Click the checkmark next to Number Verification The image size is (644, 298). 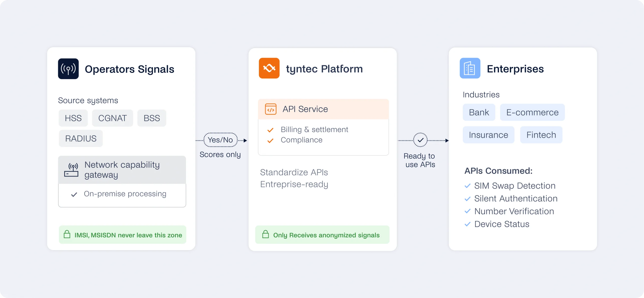tap(467, 211)
